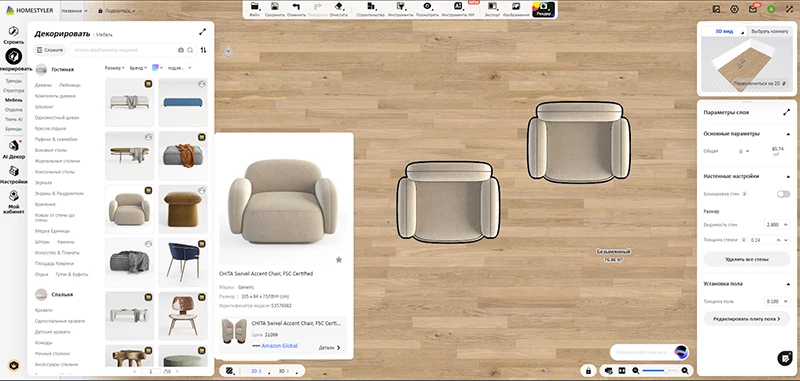Open the Ткань AI sidebar submenu item
800x381 pixels.
[14, 119]
